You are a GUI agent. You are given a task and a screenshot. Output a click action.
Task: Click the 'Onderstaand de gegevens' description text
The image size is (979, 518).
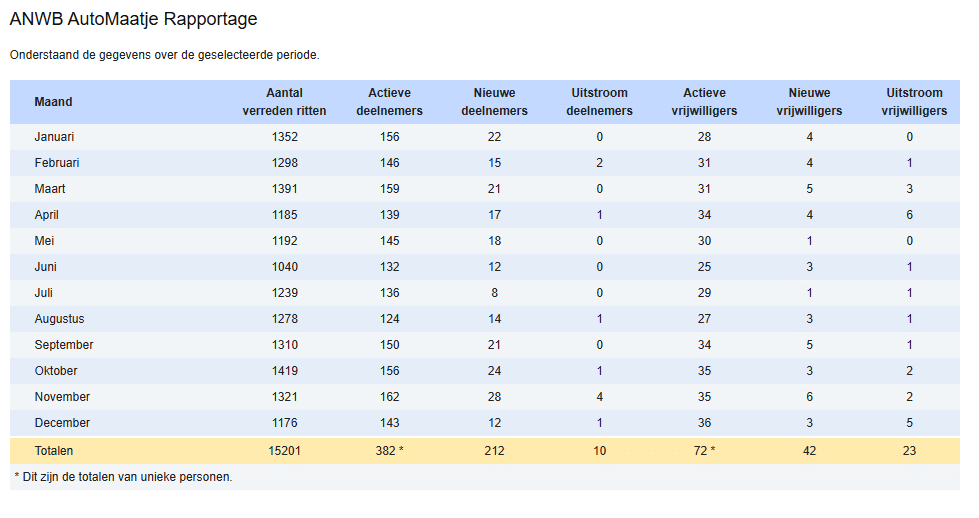click(164, 55)
